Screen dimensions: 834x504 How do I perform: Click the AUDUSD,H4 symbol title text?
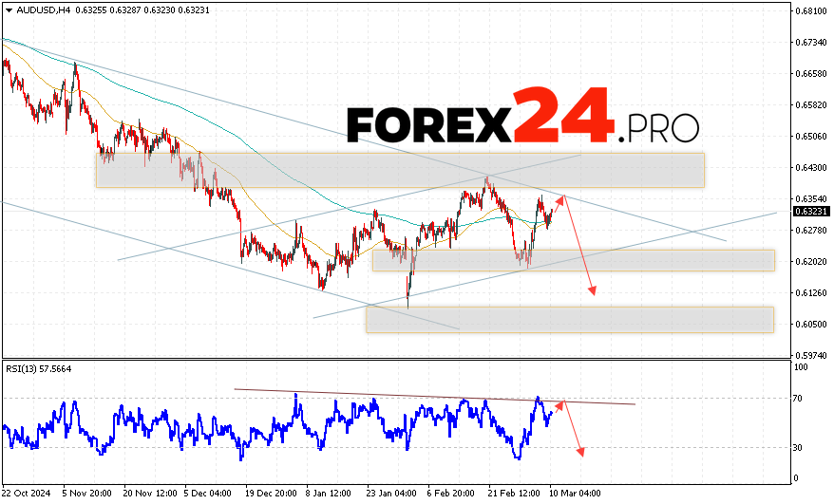tap(36, 9)
